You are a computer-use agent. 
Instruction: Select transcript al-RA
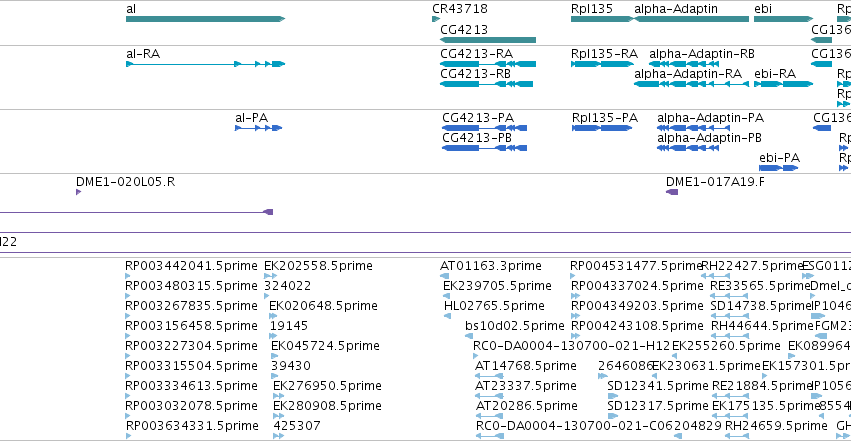(205, 64)
